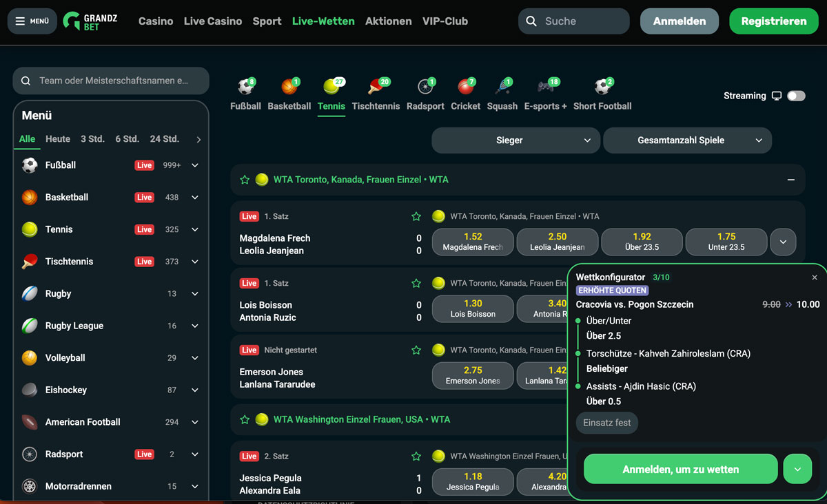This screenshot has height=504, width=827.
Task: Bet on Jessica Pegula at 1.18
Action: [x=473, y=482]
